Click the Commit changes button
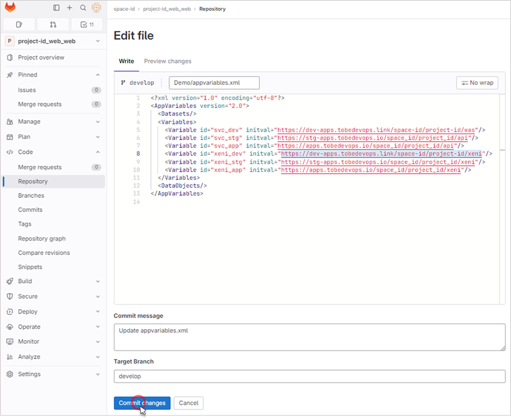The image size is (511, 420). click(x=142, y=403)
